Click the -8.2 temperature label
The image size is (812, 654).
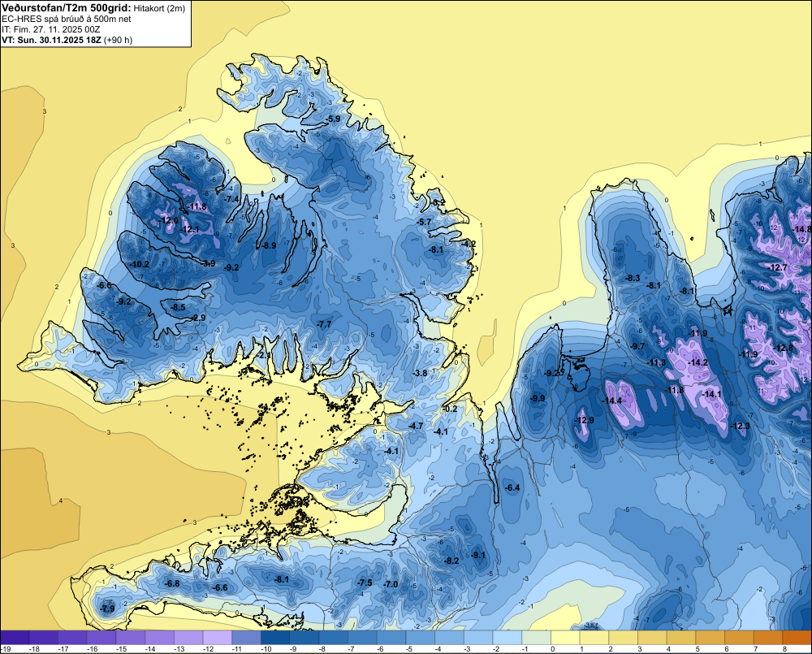click(451, 561)
